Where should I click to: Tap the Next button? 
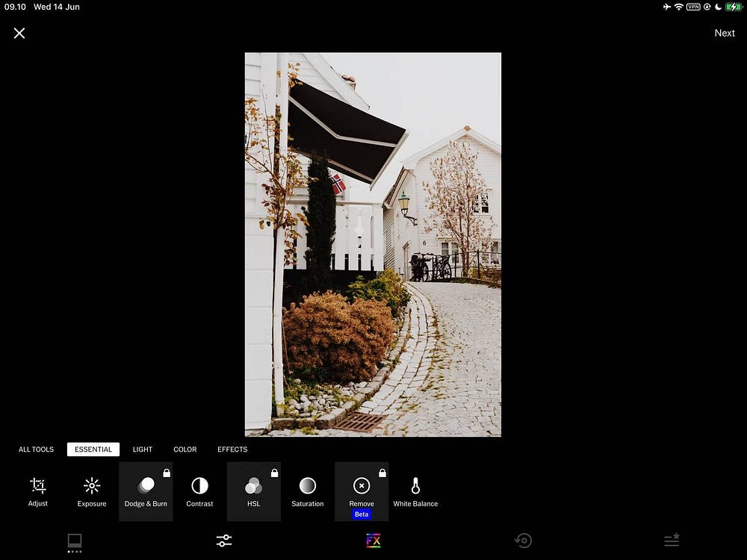(x=724, y=33)
